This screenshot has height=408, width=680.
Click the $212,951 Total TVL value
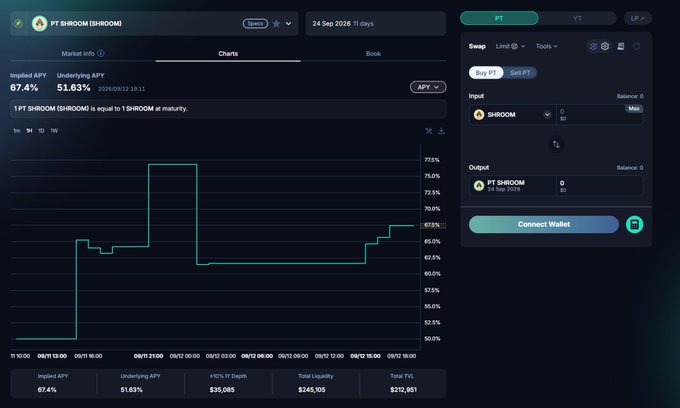(x=403, y=390)
